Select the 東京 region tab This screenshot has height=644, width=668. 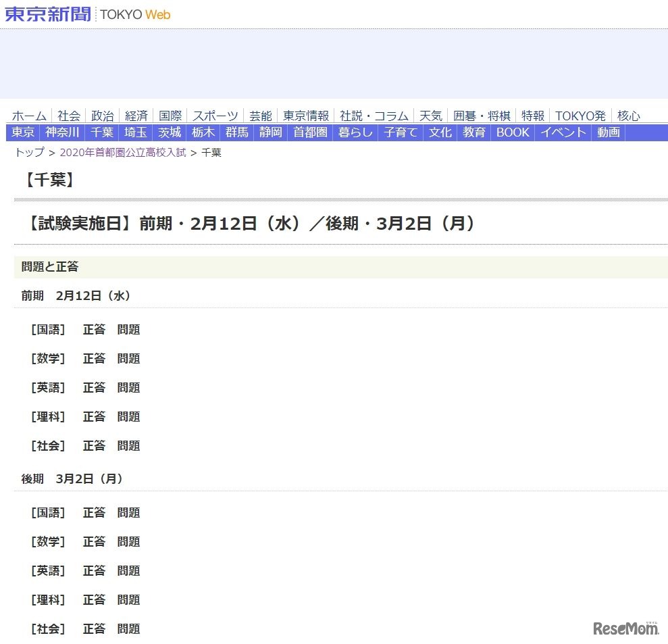pyautogui.click(x=22, y=132)
